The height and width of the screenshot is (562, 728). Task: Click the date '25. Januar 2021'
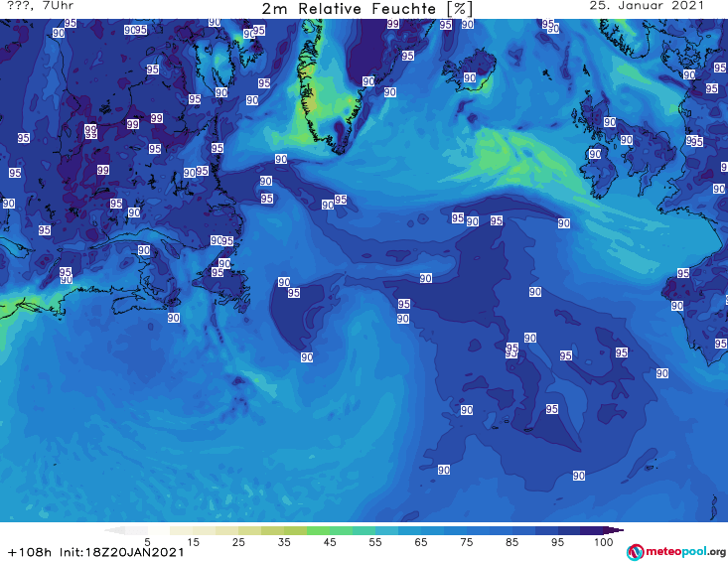click(647, 6)
